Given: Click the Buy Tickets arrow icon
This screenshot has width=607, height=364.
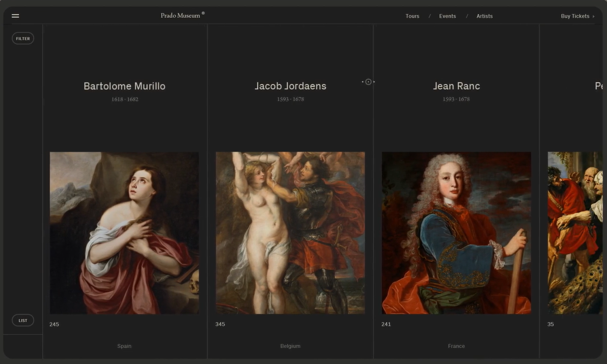Looking at the screenshot, I should [593, 16].
